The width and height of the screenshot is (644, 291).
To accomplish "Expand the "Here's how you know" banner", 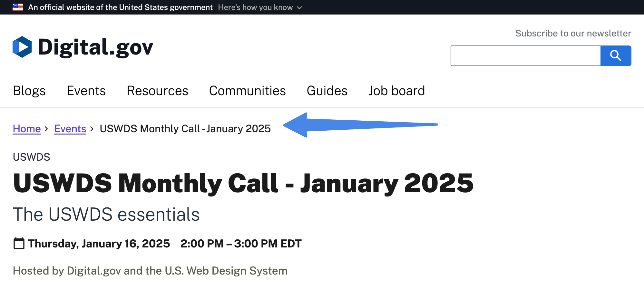I will tap(255, 7).
